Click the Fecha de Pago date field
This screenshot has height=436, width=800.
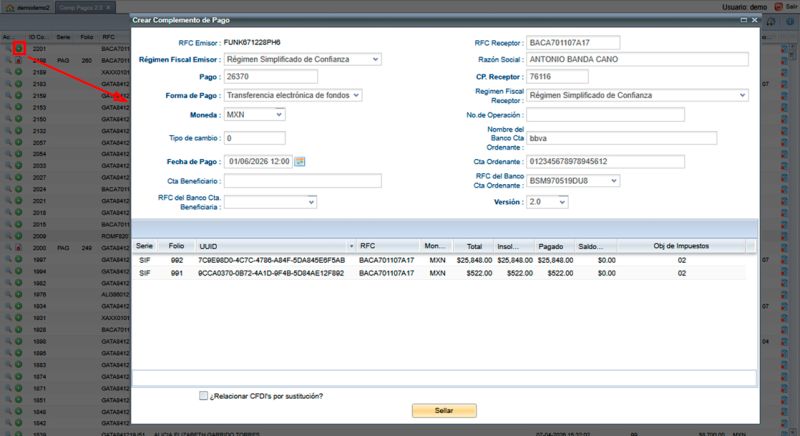coord(258,162)
